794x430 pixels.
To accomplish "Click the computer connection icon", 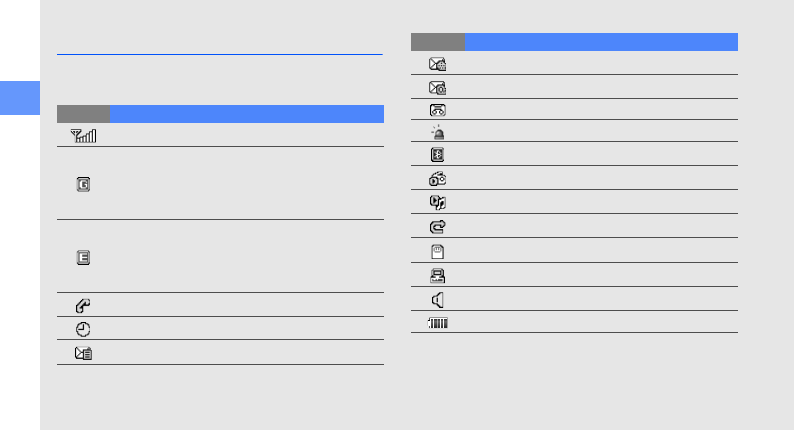I will click(437, 274).
